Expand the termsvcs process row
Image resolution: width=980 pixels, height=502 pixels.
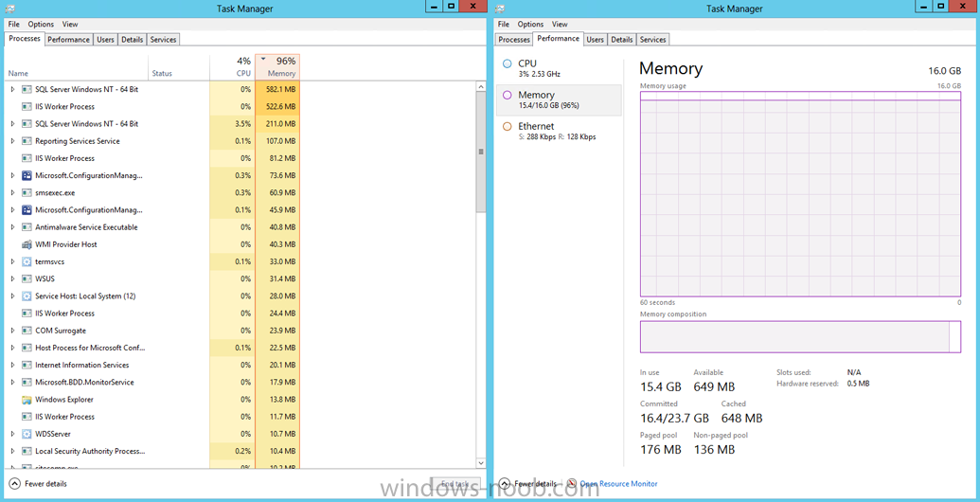(x=12, y=262)
